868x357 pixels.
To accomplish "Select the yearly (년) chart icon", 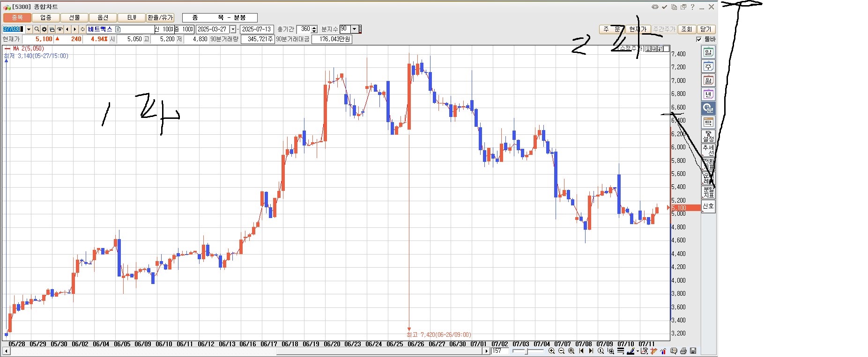I will [x=708, y=95].
